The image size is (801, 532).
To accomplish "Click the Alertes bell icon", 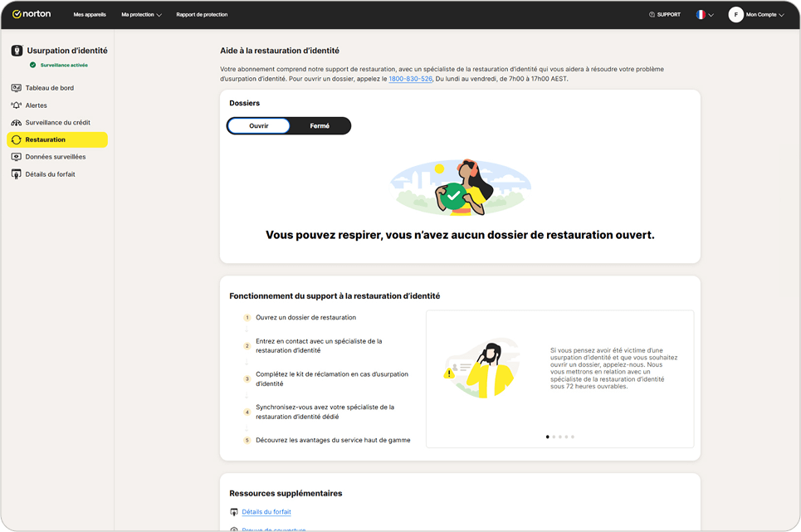I will pyautogui.click(x=17, y=105).
